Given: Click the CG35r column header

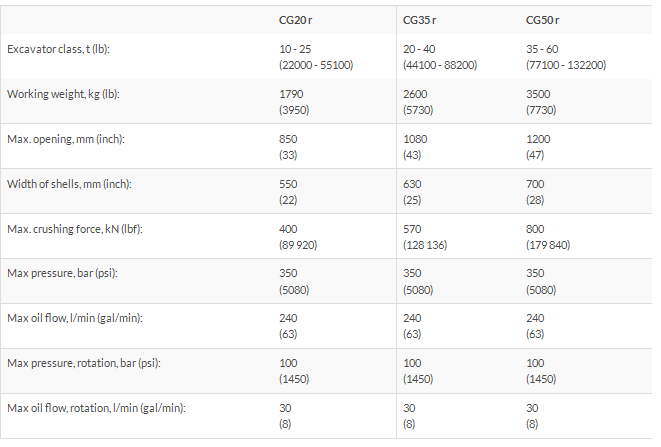Looking at the screenshot, I should tap(419, 20).
